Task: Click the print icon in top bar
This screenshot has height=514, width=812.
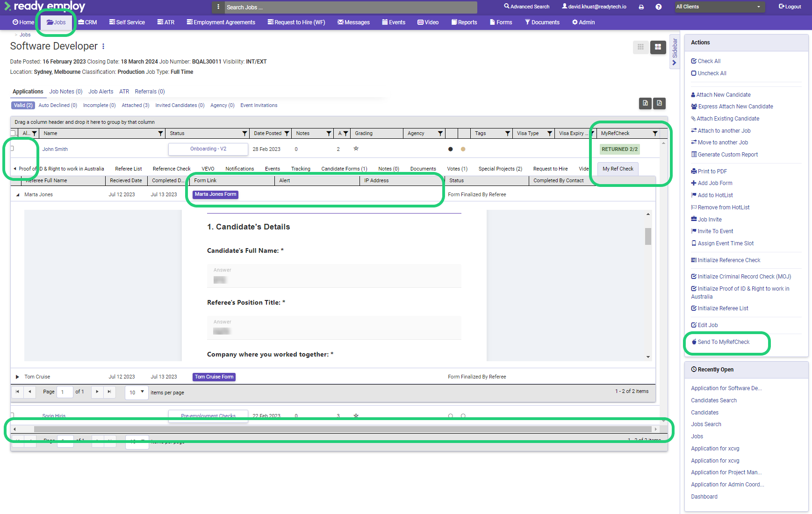Action: tap(641, 7)
